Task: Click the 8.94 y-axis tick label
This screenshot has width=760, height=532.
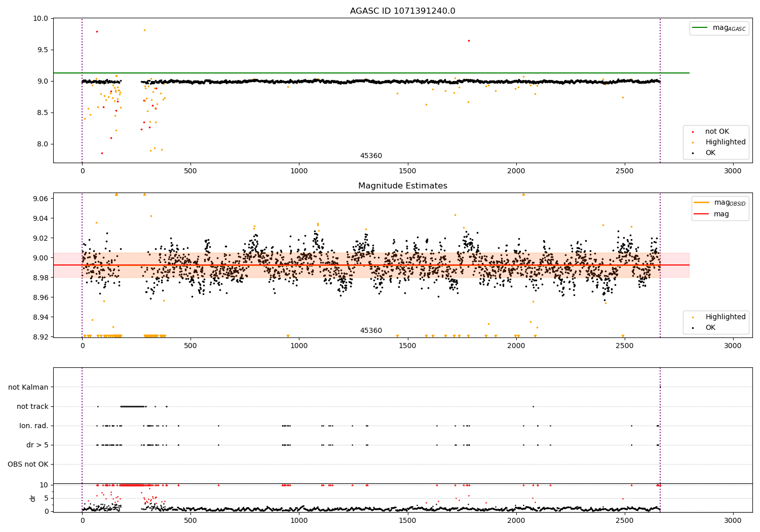Action: (40, 317)
